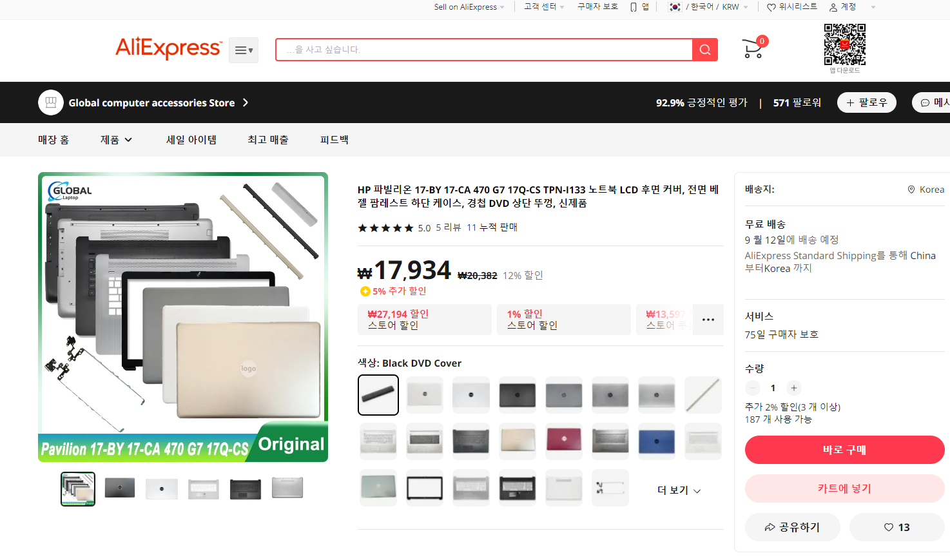This screenshot has height=560, width=950.
Task: Select gallery thumbnail of silver bottom case
Action: click(287, 489)
